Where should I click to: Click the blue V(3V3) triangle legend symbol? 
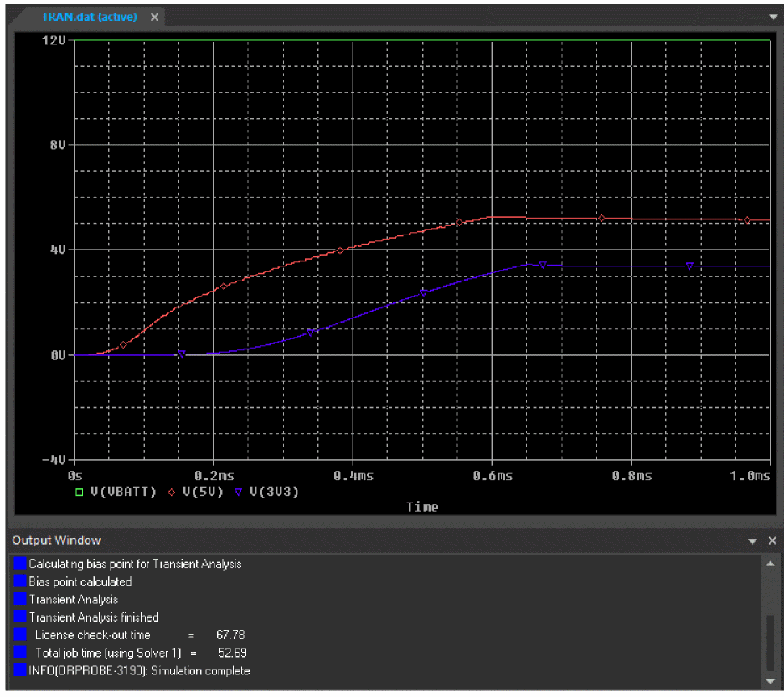[238, 493]
